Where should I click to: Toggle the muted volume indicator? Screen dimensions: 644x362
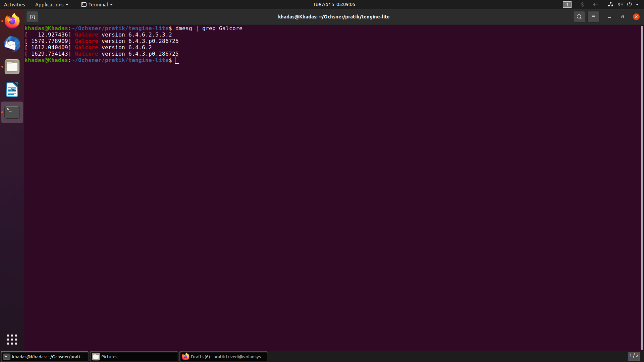coord(619,4)
